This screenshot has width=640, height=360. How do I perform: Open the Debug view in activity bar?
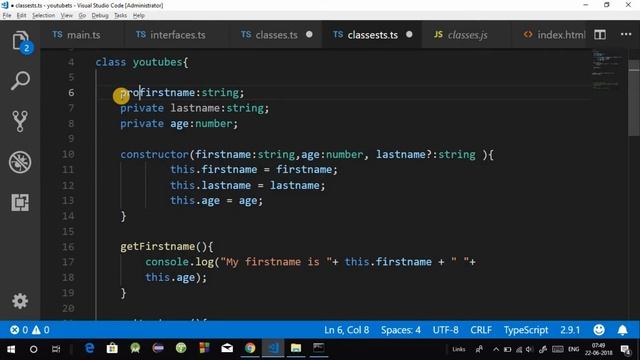tap(20, 162)
